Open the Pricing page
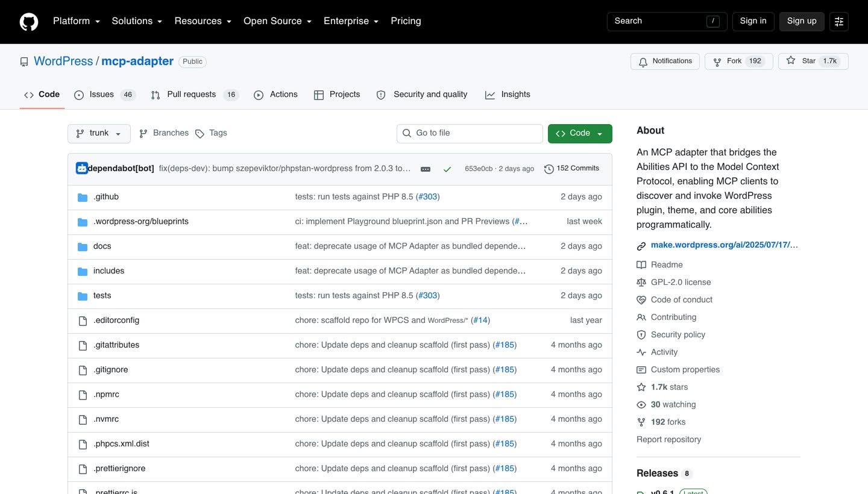 pyautogui.click(x=406, y=21)
